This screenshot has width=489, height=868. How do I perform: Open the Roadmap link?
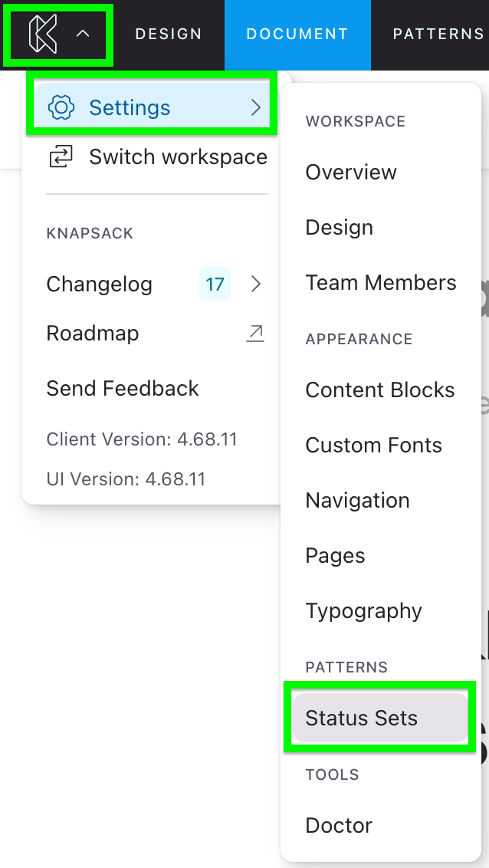tap(93, 334)
